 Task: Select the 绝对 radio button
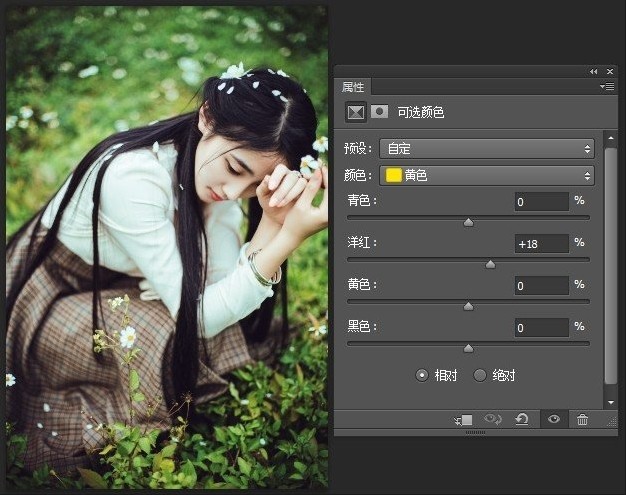tap(479, 375)
